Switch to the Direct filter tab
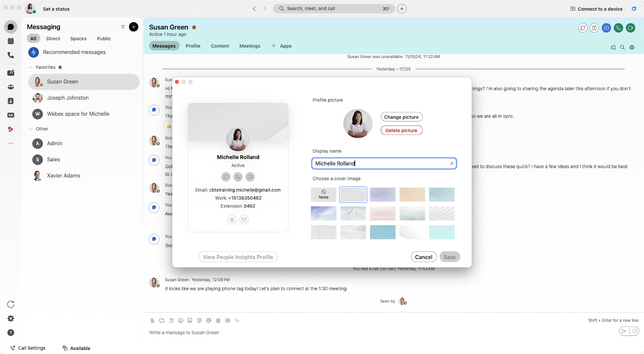The width and height of the screenshot is (644, 354). (x=53, y=39)
